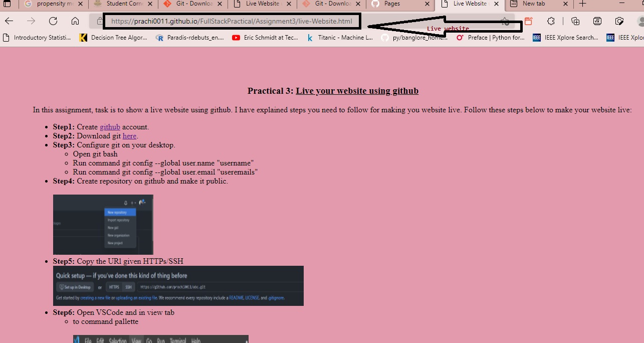Click the 'Step4:' repository instruction
Viewport: 644px width, 343px height.
coord(140,181)
